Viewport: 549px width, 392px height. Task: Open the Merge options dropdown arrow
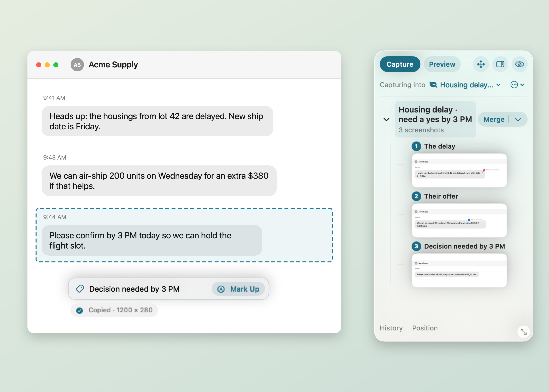coord(518,120)
